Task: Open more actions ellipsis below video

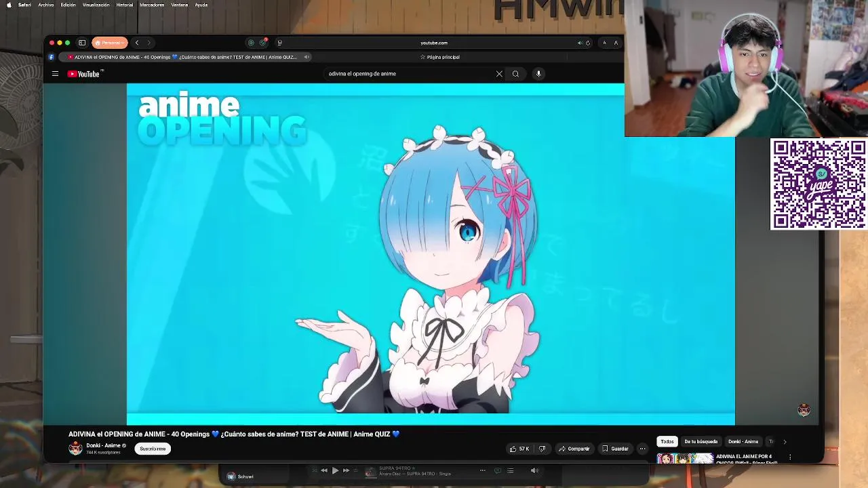Action: coord(642,449)
